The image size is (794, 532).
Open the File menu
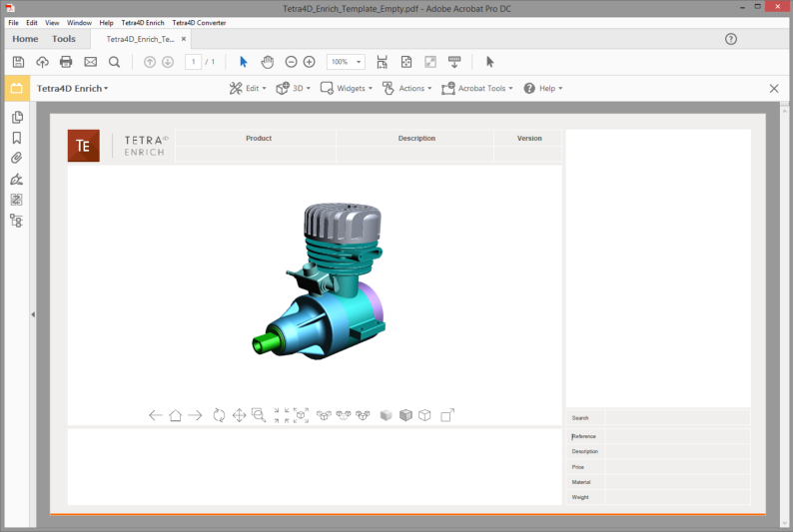click(x=13, y=23)
